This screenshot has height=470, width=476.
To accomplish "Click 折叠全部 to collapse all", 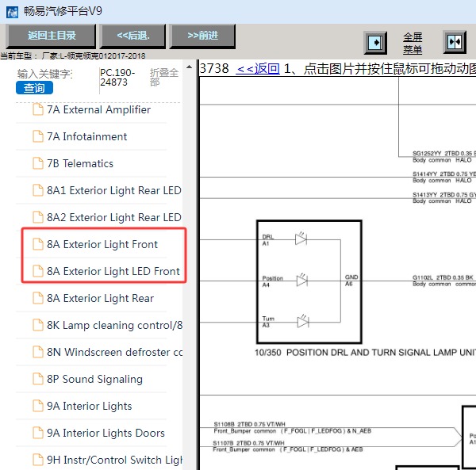I will [x=164, y=78].
